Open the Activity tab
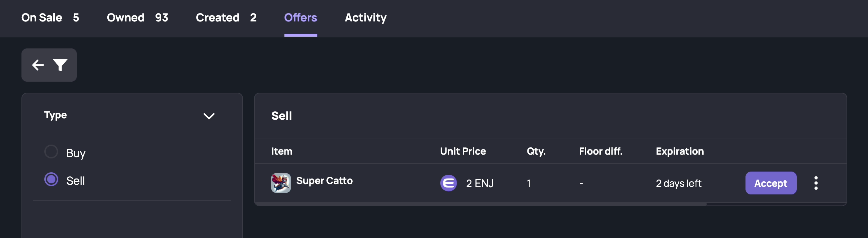This screenshot has height=238, width=868. click(x=365, y=18)
